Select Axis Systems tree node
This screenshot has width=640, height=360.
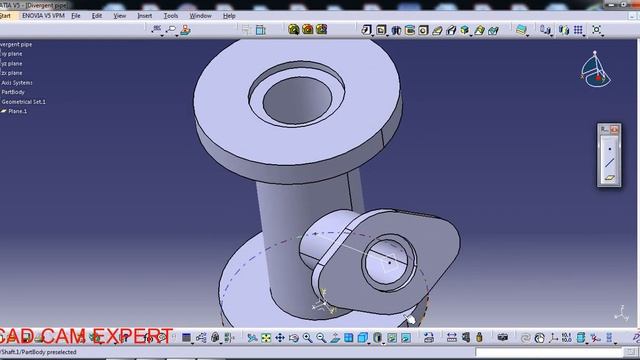(x=17, y=82)
